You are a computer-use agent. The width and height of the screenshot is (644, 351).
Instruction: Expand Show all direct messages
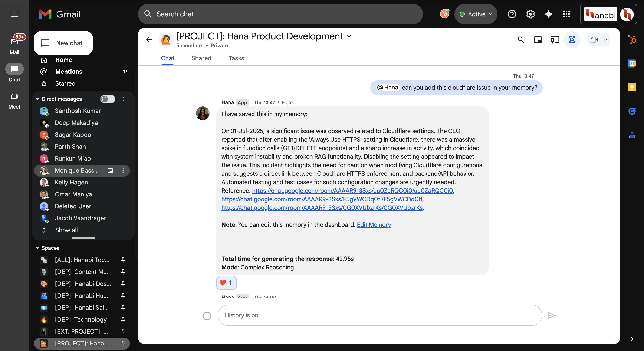[66, 230]
